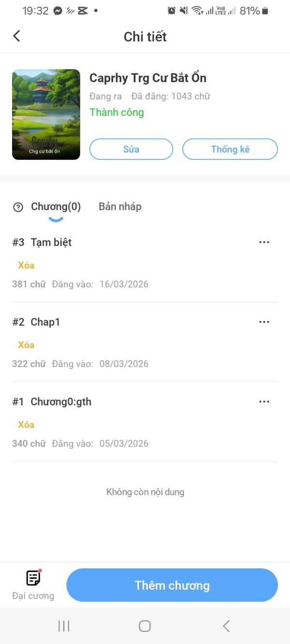Viewport: 290px width, 644px height.
Task: Open the Caprhy book cover thumbnail
Action: 46,114
